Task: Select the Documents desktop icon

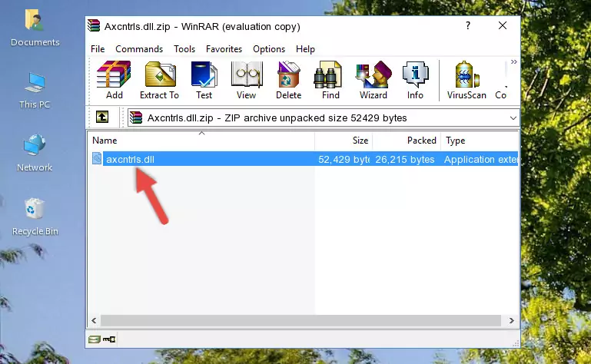Action: coord(35,28)
